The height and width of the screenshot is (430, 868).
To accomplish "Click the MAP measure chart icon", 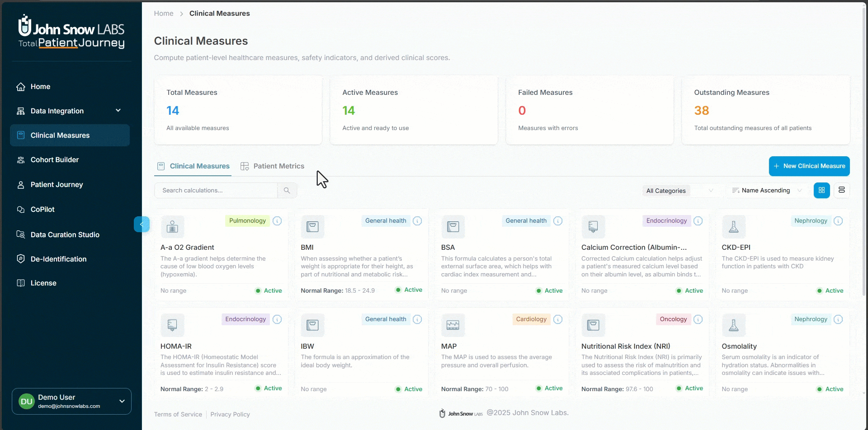I will click(x=453, y=325).
